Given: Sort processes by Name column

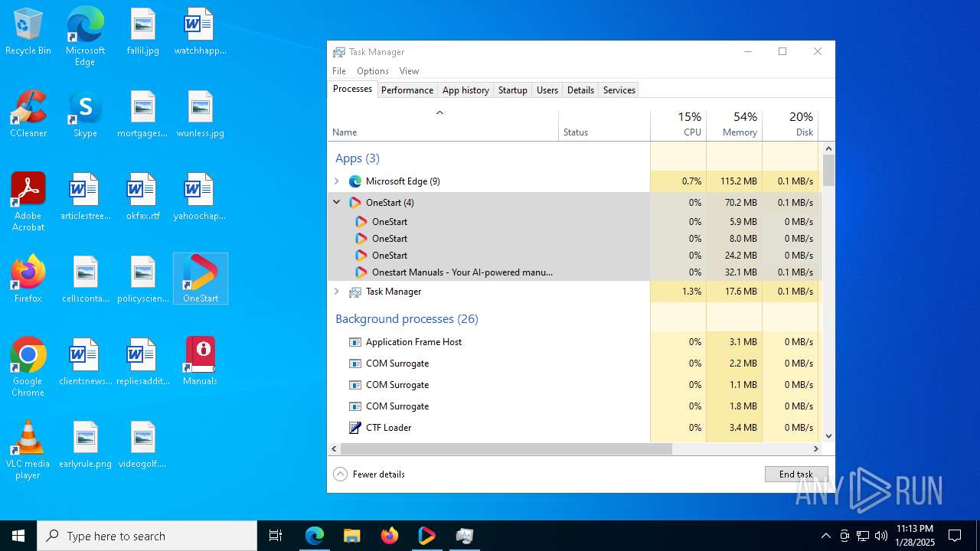Looking at the screenshot, I should click(x=443, y=126).
